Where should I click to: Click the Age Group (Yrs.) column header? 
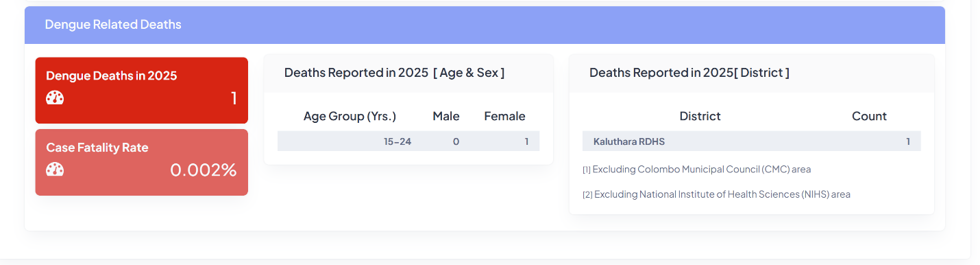[350, 116]
